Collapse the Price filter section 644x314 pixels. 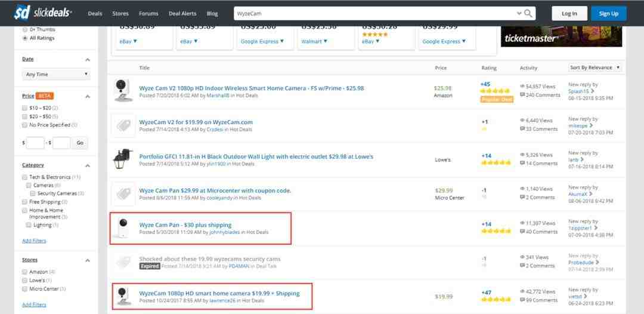88,96
